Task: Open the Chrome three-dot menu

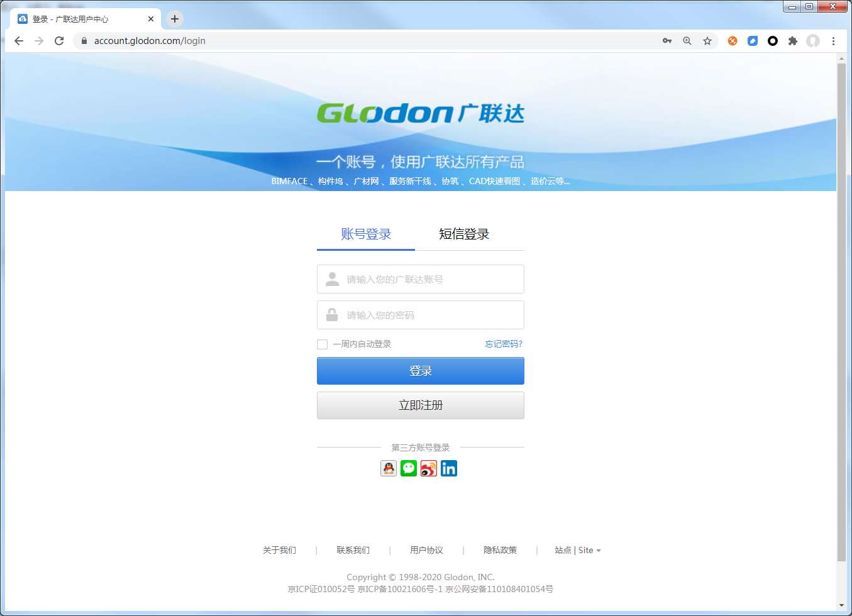Action: [x=833, y=41]
